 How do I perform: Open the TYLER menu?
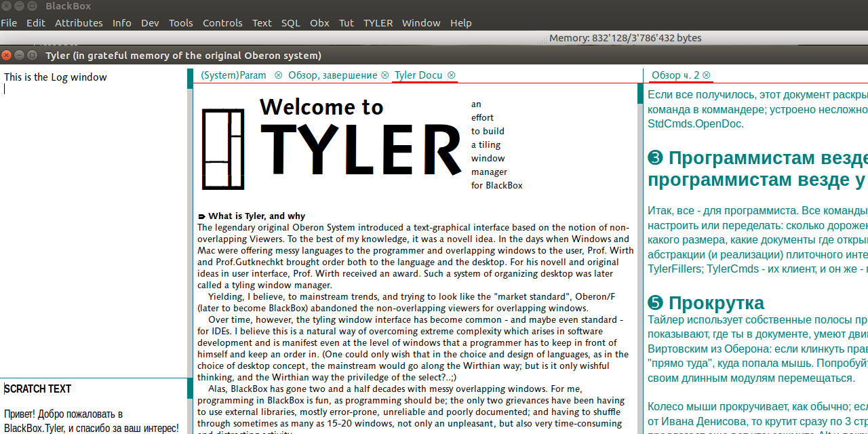tap(378, 22)
